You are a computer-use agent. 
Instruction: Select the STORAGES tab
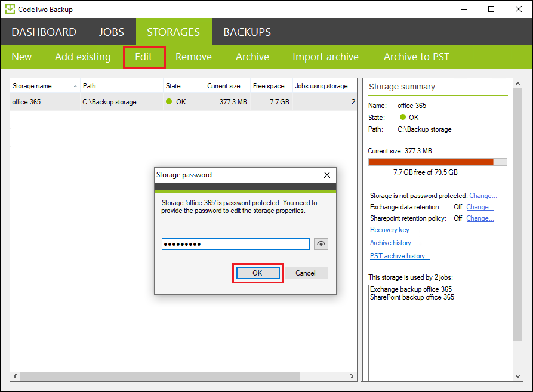click(173, 32)
